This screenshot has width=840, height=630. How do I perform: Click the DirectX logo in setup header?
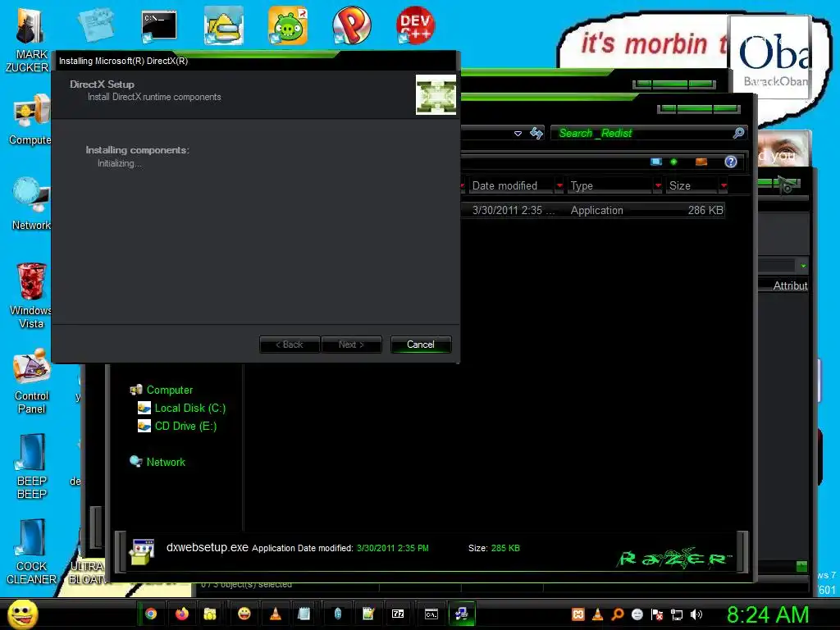tap(436, 95)
